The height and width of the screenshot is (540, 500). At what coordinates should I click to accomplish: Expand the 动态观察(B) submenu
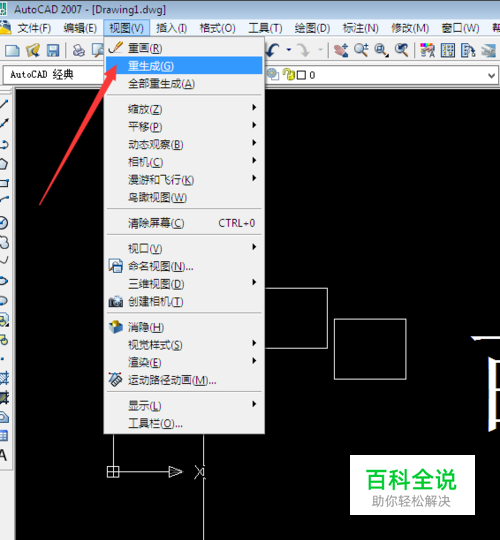coord(184,144)
